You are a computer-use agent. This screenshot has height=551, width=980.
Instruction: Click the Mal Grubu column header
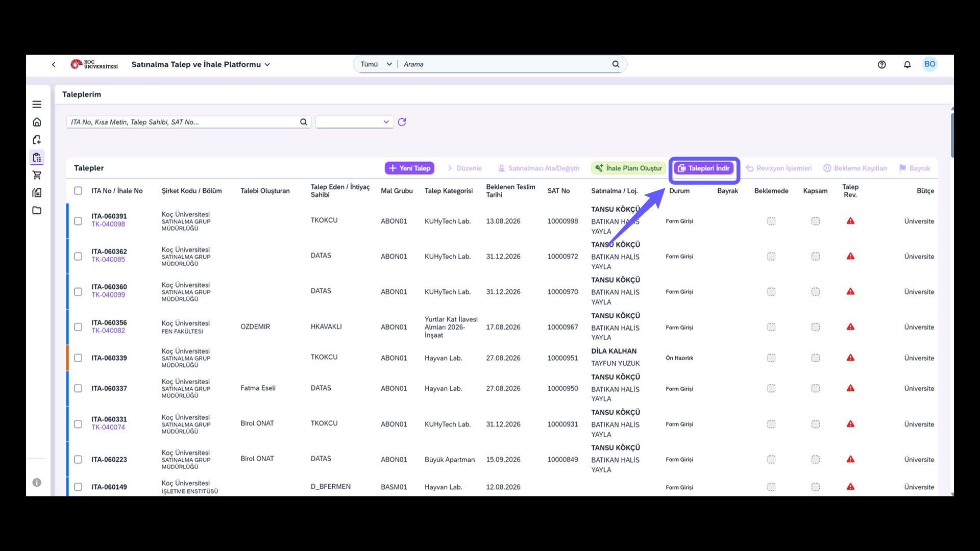click(397, 191)
